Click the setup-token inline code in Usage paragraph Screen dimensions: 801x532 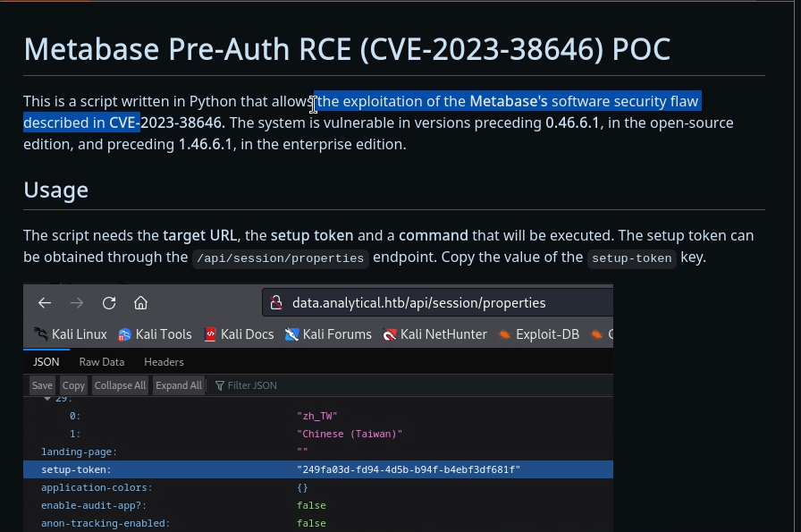point(632,258)
